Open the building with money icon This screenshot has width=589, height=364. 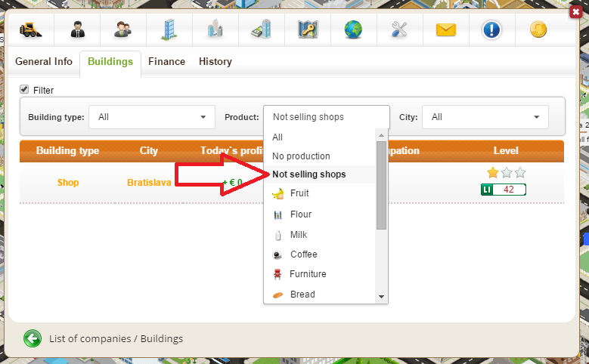click(x=261, y=29)
